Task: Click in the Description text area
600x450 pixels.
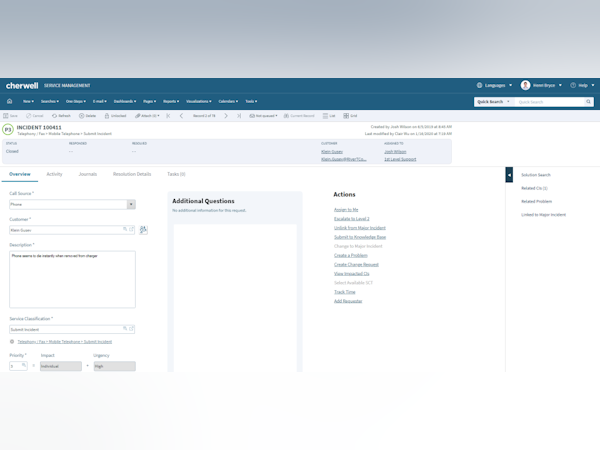Action: pyautogui.click(x=72, y=279)
